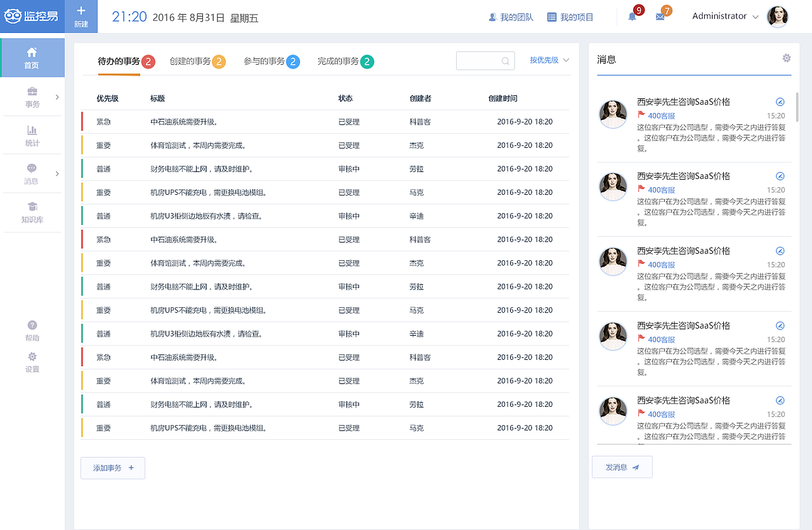Click the 我的项目 link
The height and width of the screenshot is (530, 812).
click(570, 17)
